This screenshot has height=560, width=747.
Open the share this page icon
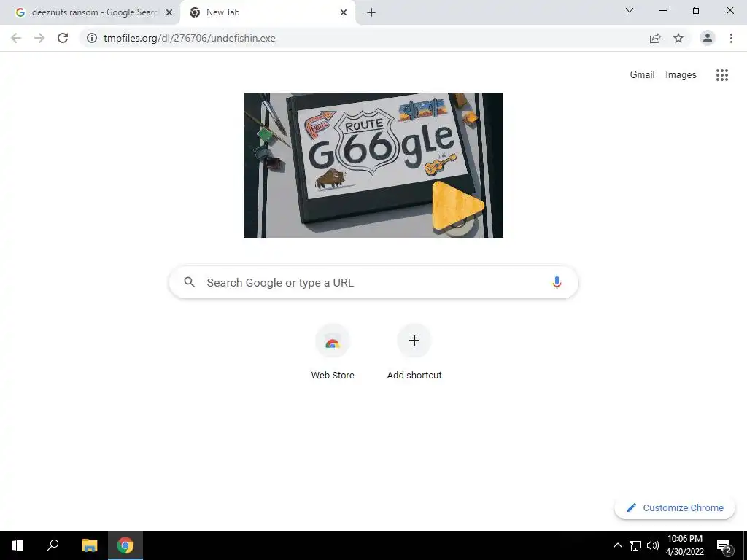[x=655, y=38]
